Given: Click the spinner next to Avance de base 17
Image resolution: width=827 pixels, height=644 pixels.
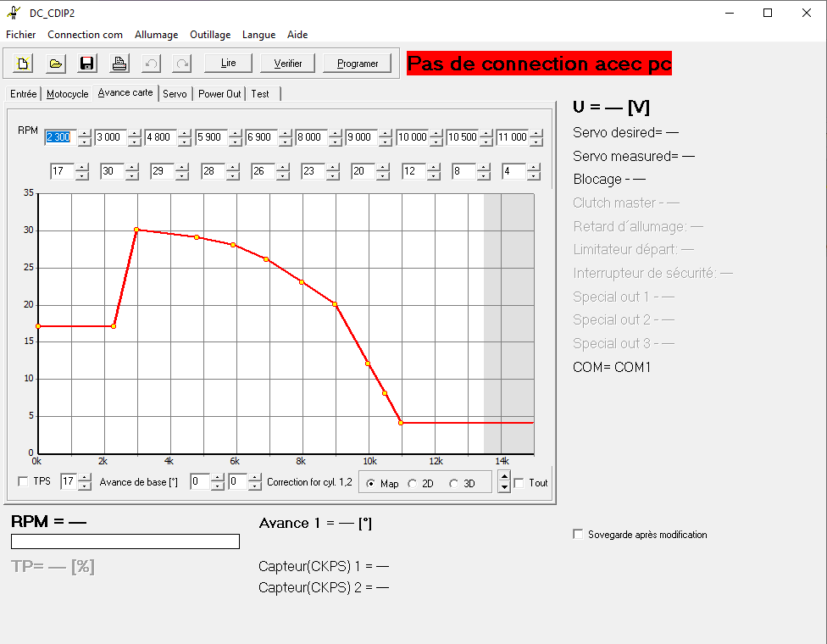Looking at the screenshot, I should click(x=85, y=481).
